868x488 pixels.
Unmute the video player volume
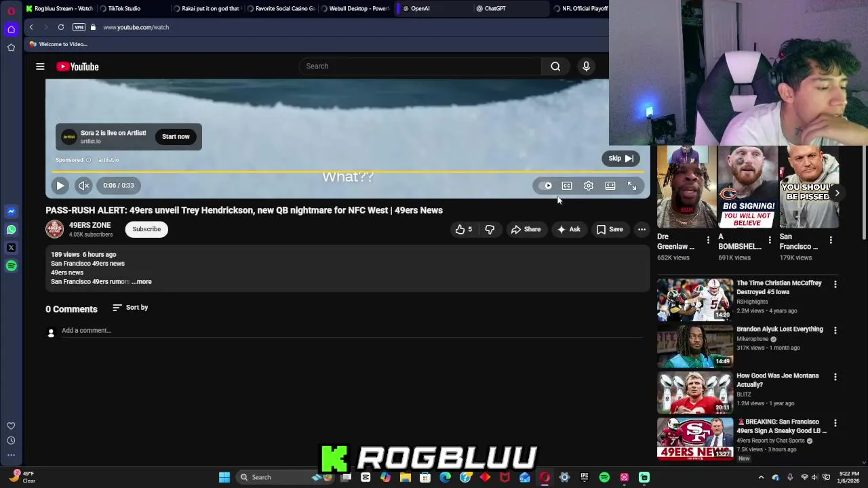[x=83, y=185]
